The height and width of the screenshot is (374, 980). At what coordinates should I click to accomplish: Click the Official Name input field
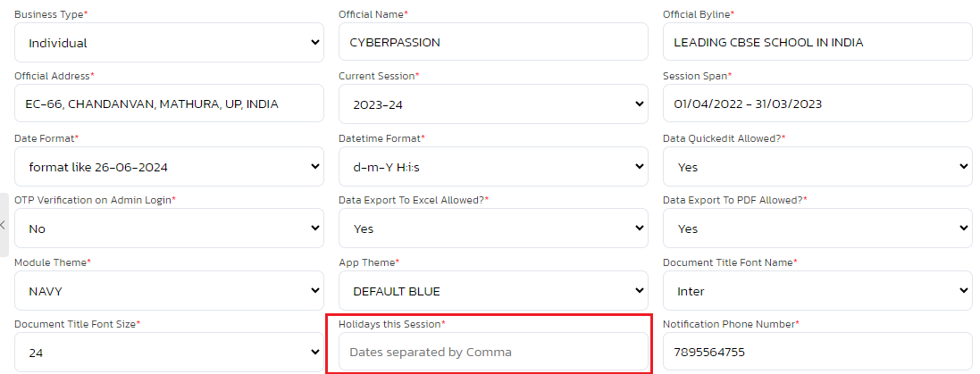493,42
